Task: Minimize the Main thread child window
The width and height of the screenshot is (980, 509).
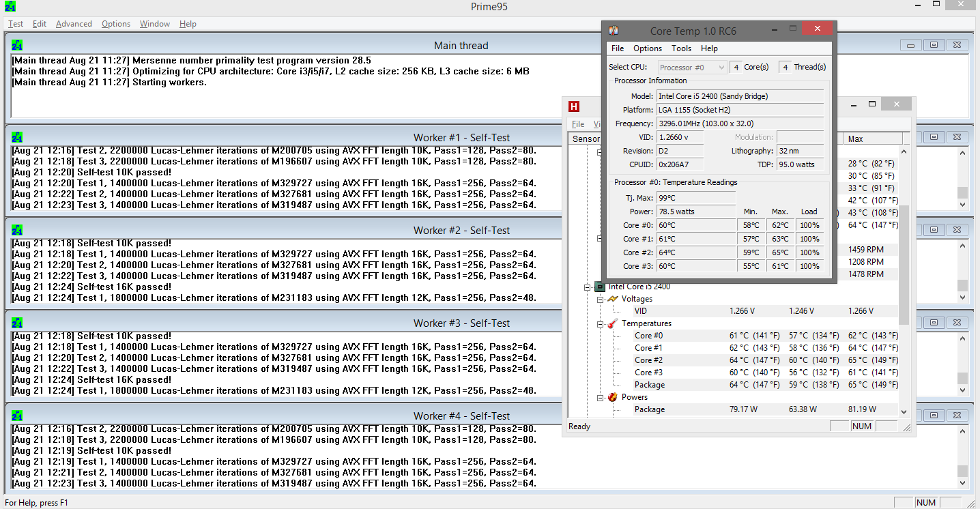Action: (910, 46)
